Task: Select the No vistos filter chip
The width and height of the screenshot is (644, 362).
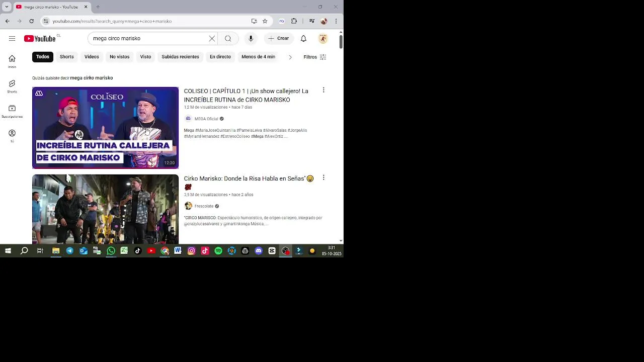Action: (120, 57)
